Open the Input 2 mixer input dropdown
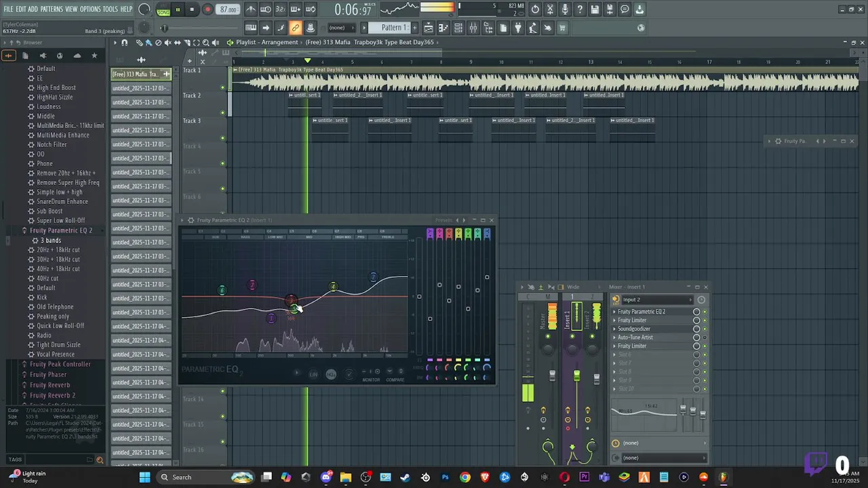 pyautogui.click(x=658, y=300)
